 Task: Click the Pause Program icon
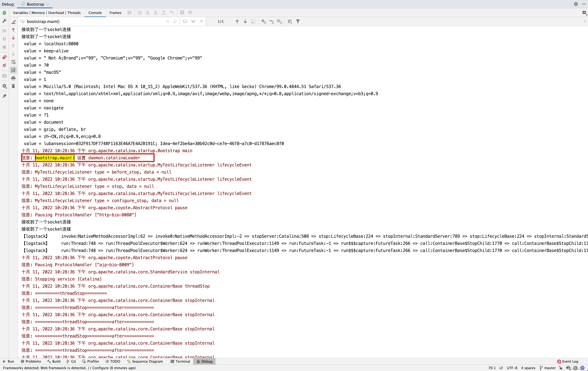(4, 39)
